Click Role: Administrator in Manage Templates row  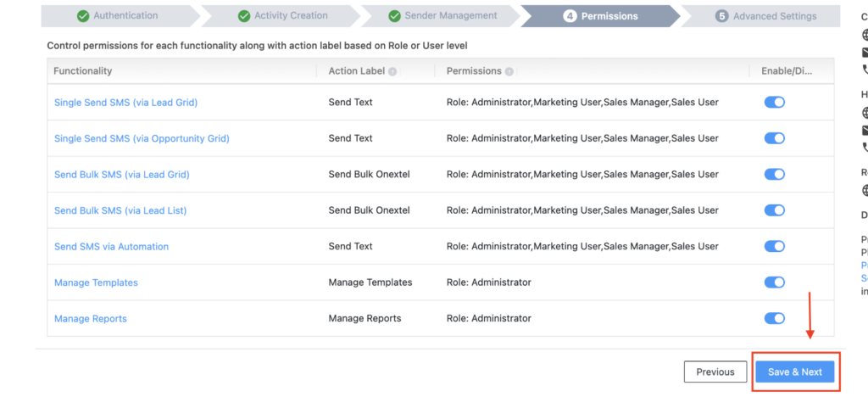click(x=489, y=282)
